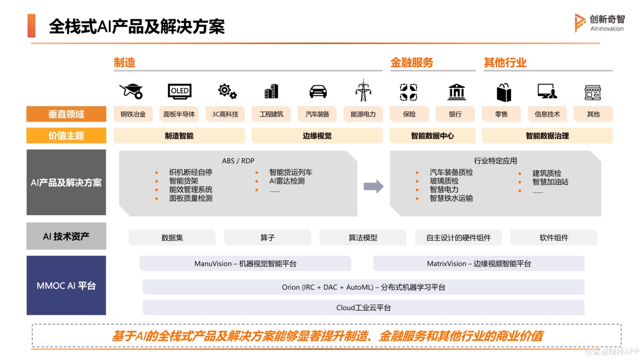Select the power tower icon above 能源电力
The height and width of the screenshot is (361, 644).
[x=363, y=90]
